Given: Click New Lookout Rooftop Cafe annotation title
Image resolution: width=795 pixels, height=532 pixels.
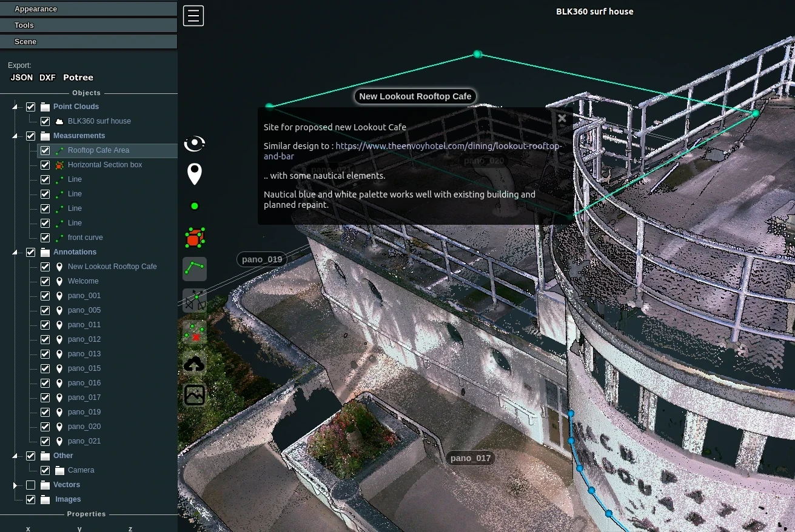Looking at the screenshot, I should (415, 96).
